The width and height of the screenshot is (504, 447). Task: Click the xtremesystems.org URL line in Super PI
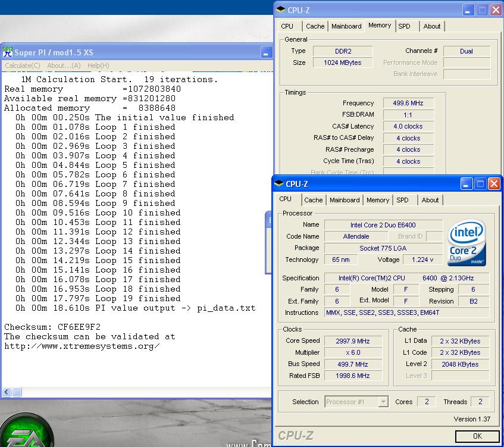(82, 346)
